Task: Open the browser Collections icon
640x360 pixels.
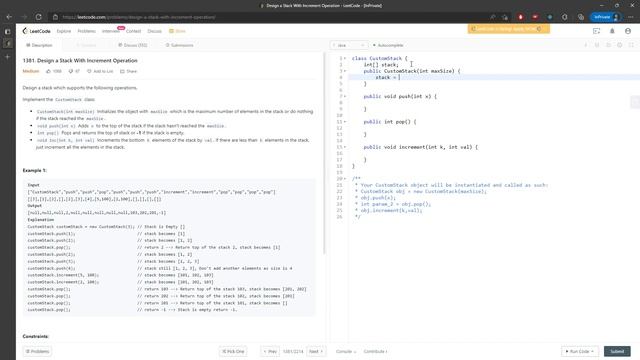Action: click(x=581, y=17)
